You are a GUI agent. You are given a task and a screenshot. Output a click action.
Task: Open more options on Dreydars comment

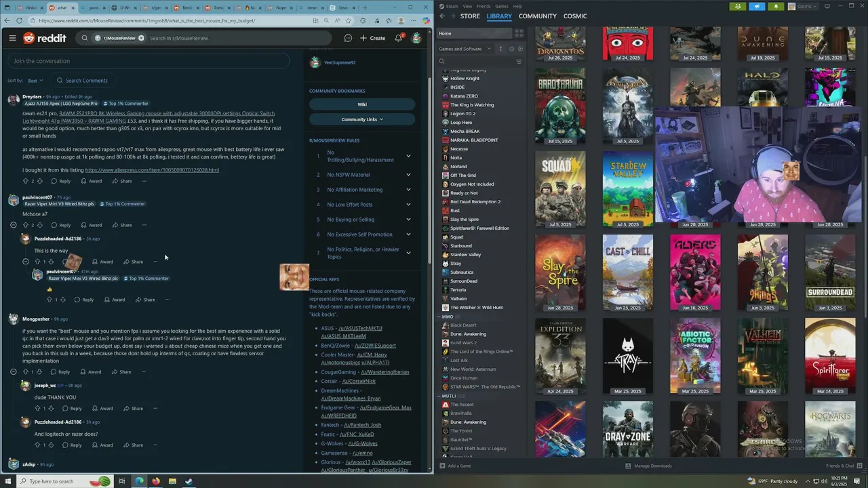click(144, 181)
